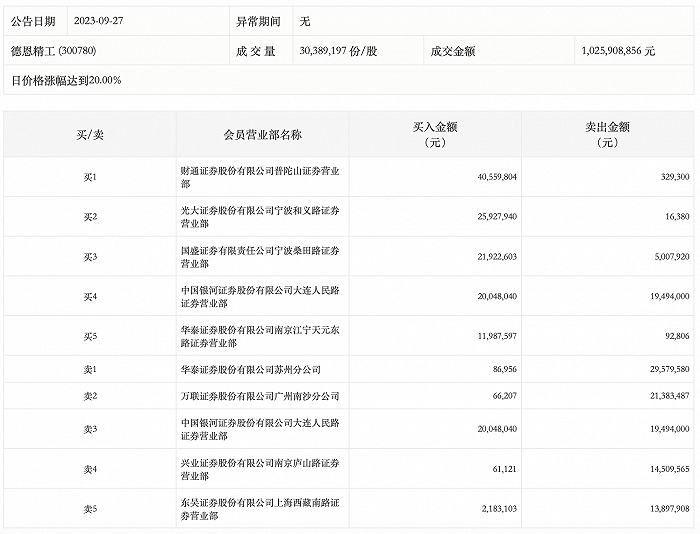Click buy amount 61,121
This screenshot has width=700, height=534.
coord(505,469)
